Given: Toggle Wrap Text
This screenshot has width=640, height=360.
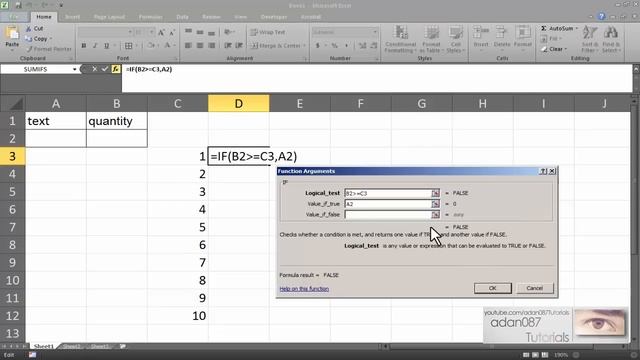Looking at the screenshot, I should [268, 32].
